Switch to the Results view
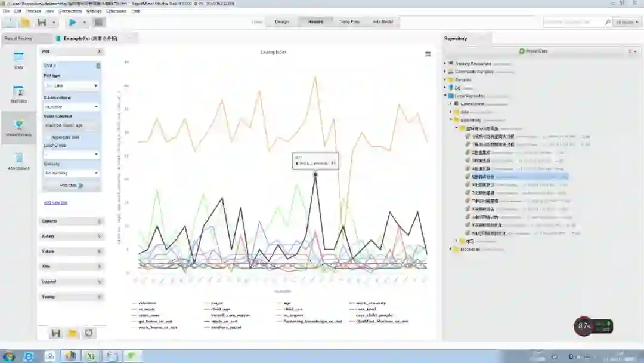Viewport: 644px width, 363px height. (x=315, y=21)
